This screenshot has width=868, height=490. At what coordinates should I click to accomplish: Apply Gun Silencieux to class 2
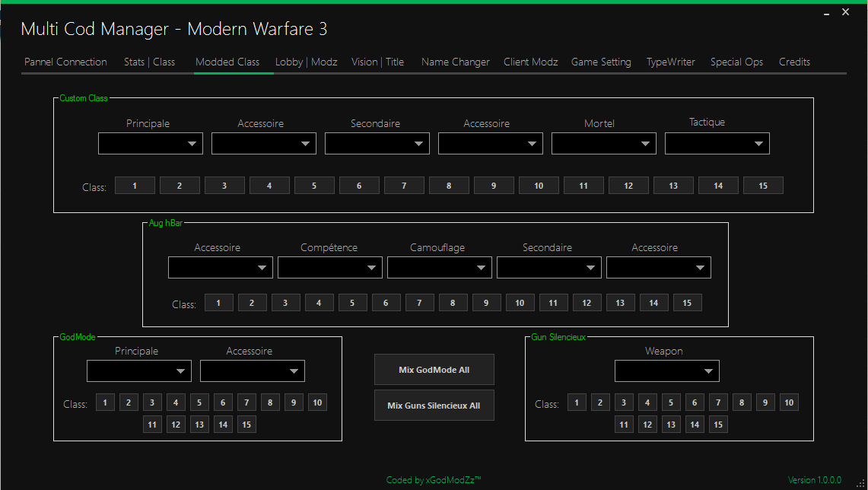coord(600,402)
